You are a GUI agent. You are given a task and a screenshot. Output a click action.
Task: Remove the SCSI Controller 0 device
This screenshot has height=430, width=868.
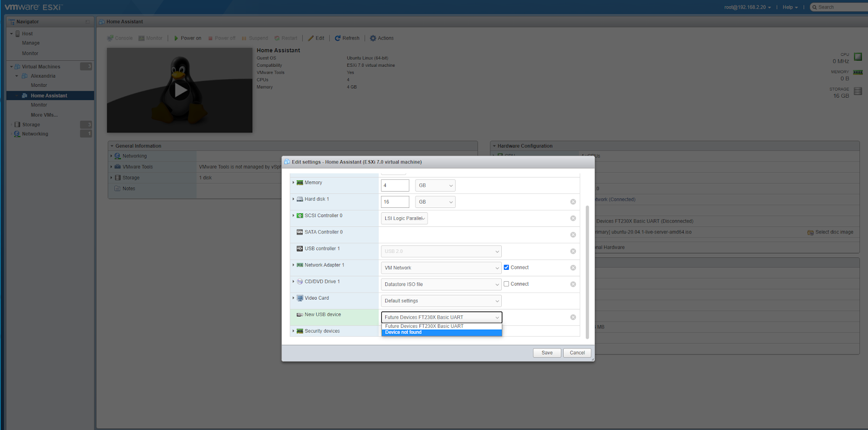pos(573,218)
